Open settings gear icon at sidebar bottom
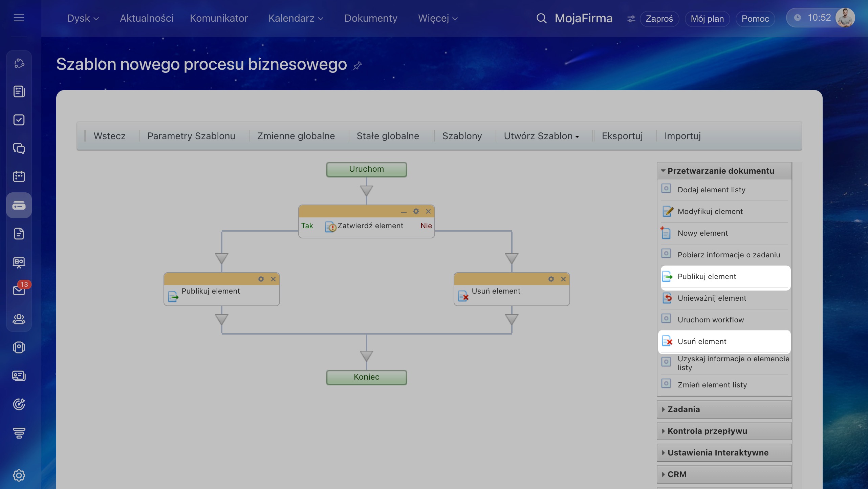 (19, 475)
